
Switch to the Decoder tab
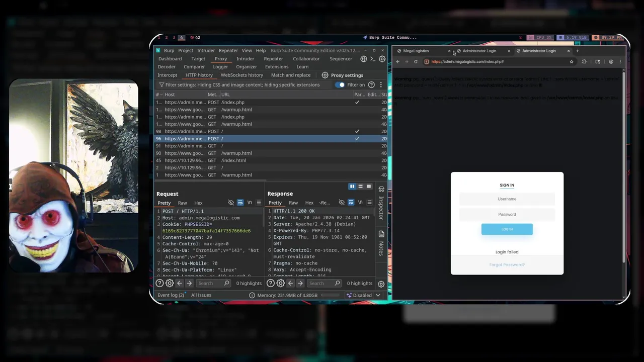167,67
